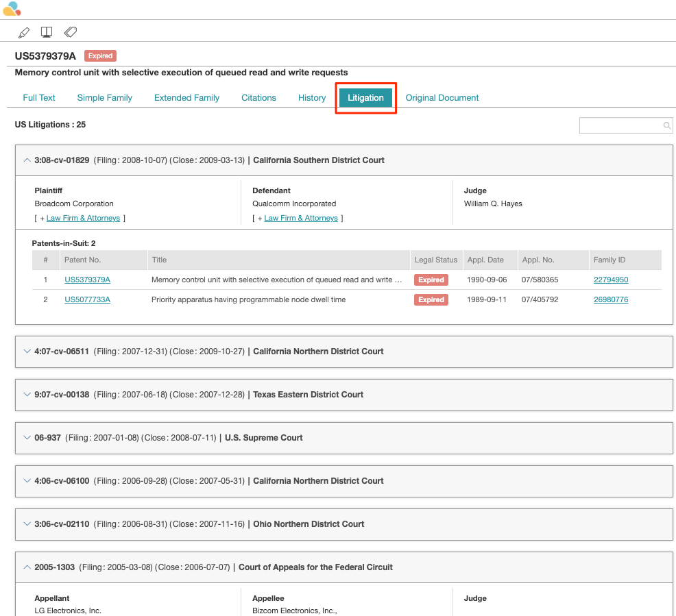This screenshot has width=676, height=616.
Task: Open plaintiff Law Firm & Attorneys link
Action: (83, 218)
